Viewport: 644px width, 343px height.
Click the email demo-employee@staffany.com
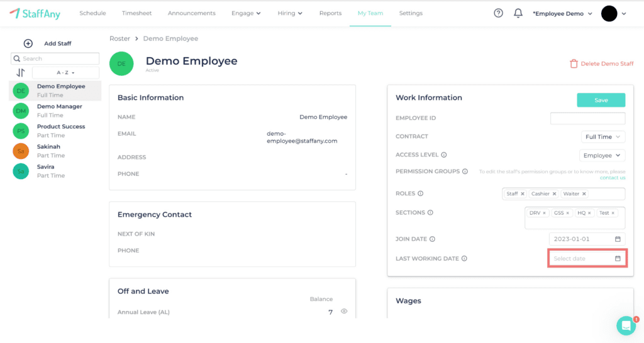[302, 137]
